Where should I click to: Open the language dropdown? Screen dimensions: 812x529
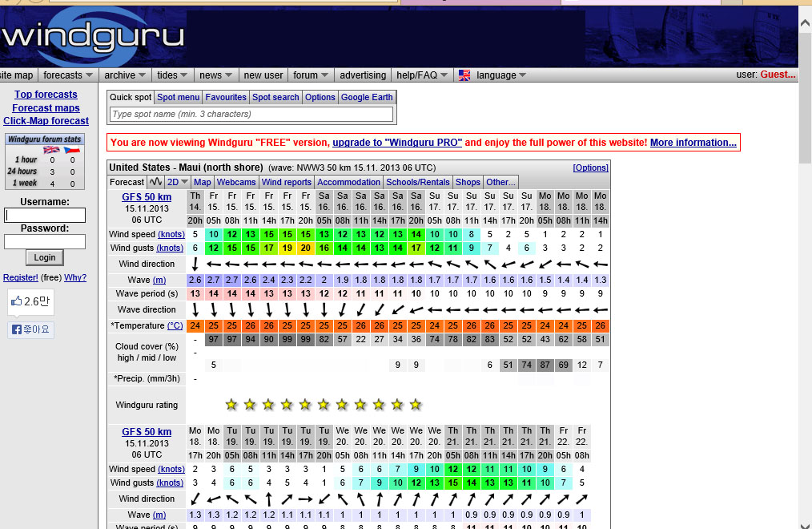click(x=500, y=75)
